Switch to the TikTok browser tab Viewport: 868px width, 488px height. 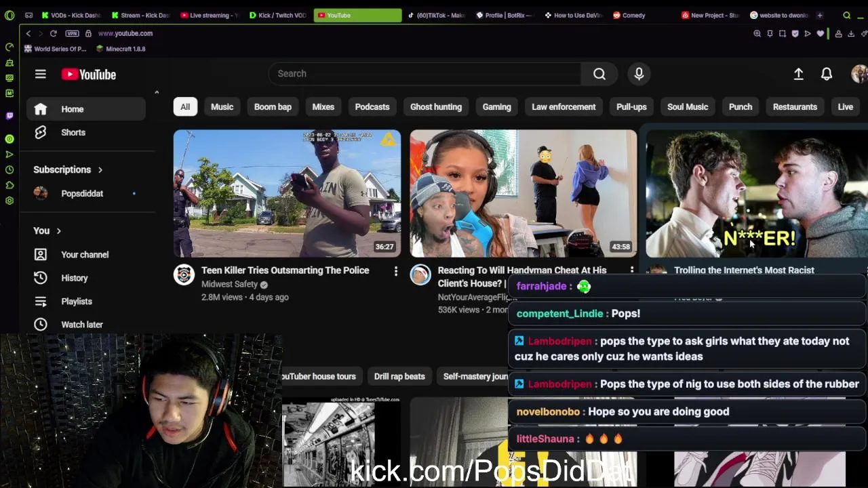[x=437, y=15]
